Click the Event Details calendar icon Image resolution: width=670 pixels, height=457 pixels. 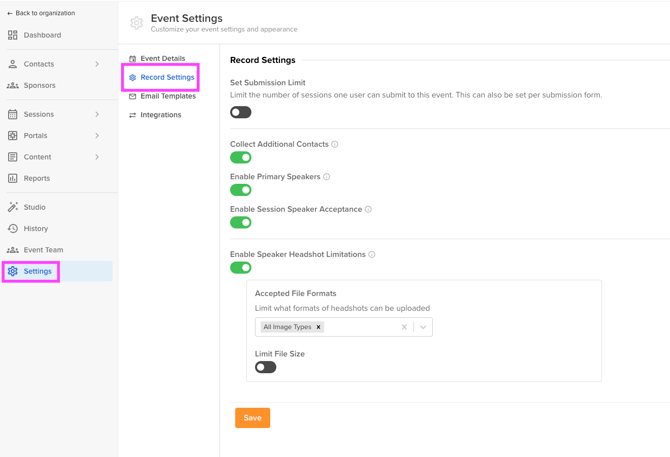(132, 59)
